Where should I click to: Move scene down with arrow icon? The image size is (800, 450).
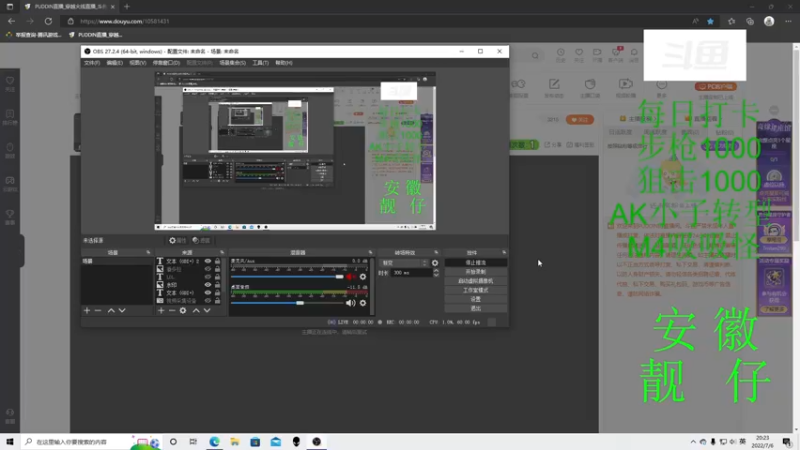(122, 310)
